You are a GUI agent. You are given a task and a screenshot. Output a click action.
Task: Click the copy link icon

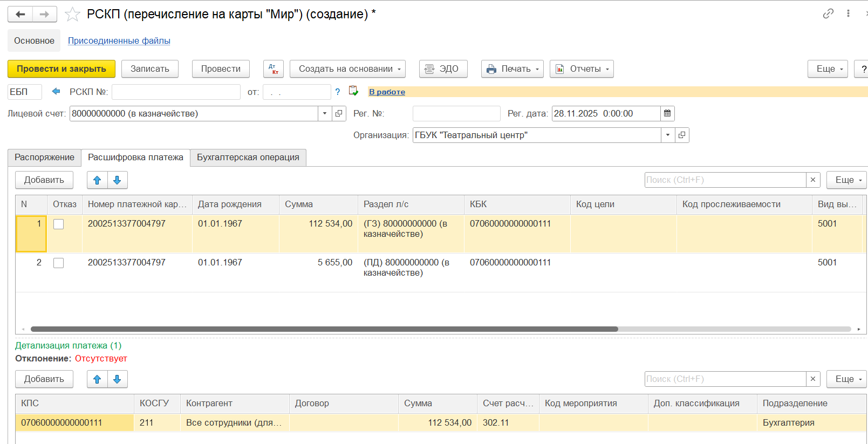(828, 13)
